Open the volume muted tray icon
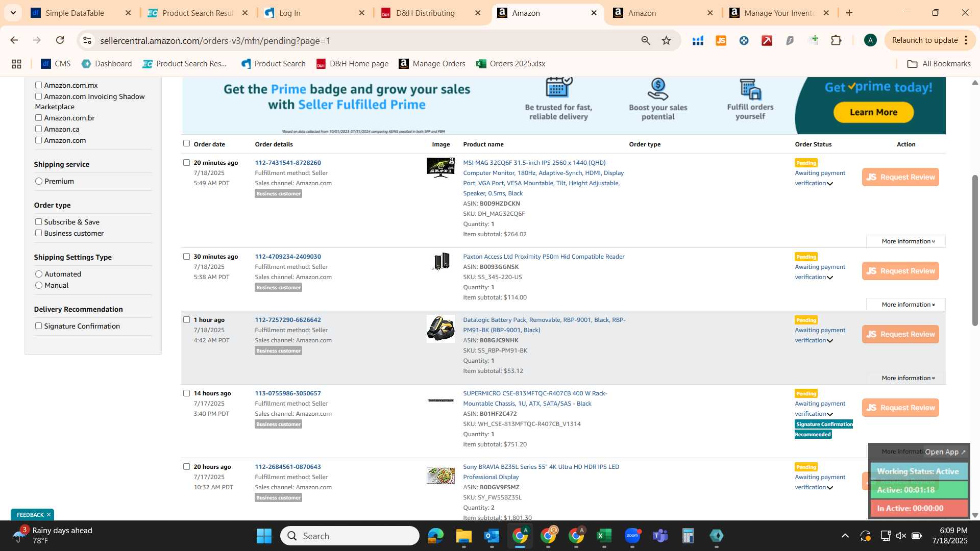The width and height of the screenshot is (980, 551). tap(901, 536)
